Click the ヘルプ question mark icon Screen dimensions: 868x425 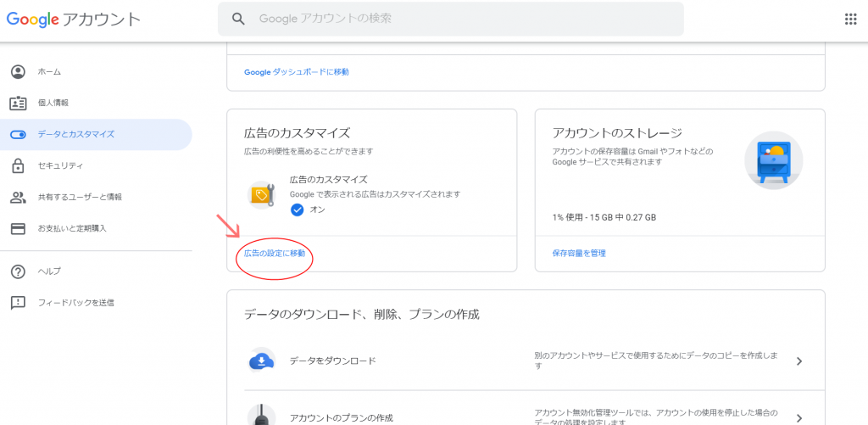[x=19, y=271]
